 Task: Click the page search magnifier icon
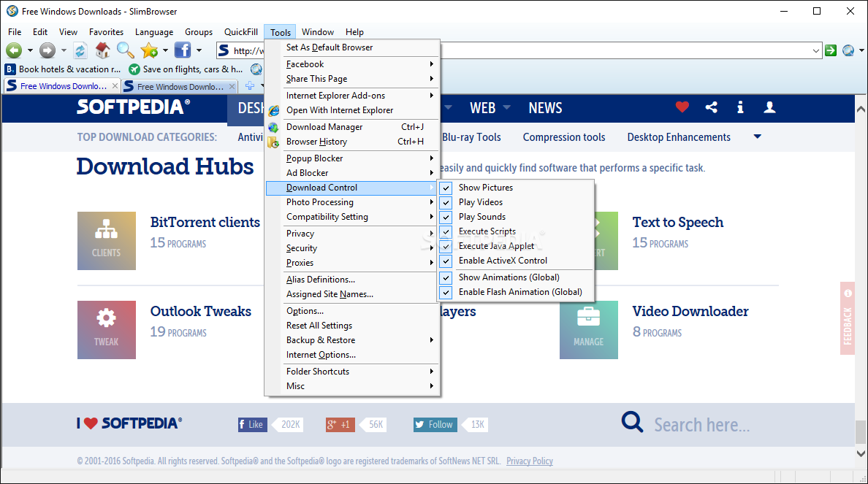(x=631, y=422)
